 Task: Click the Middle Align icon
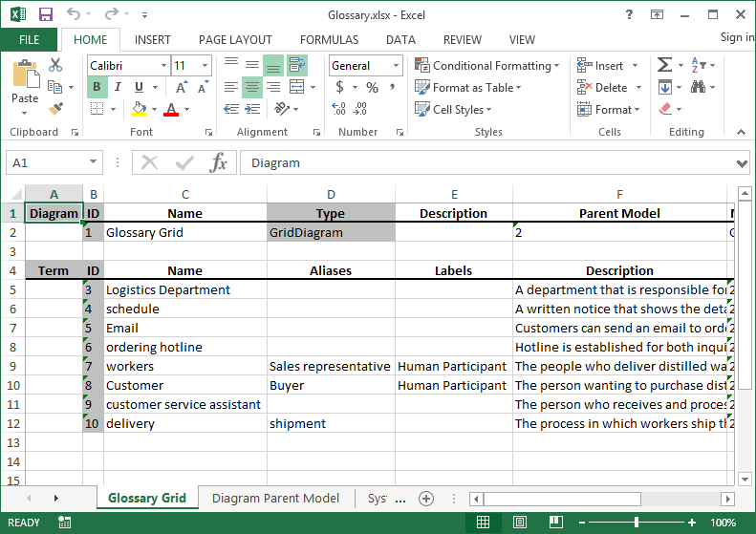[x=252, y=65]
